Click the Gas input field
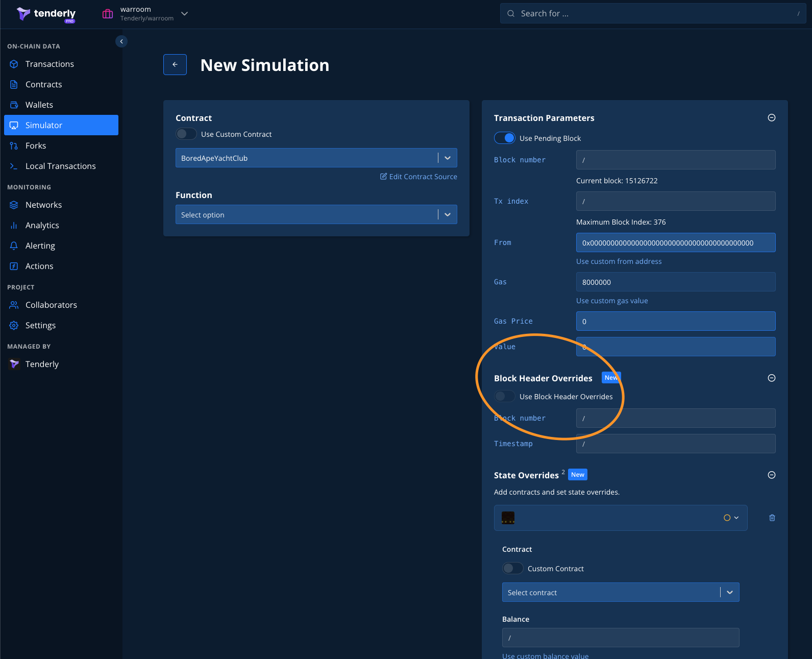The image size is (812, 659). (x=676, y=282)
